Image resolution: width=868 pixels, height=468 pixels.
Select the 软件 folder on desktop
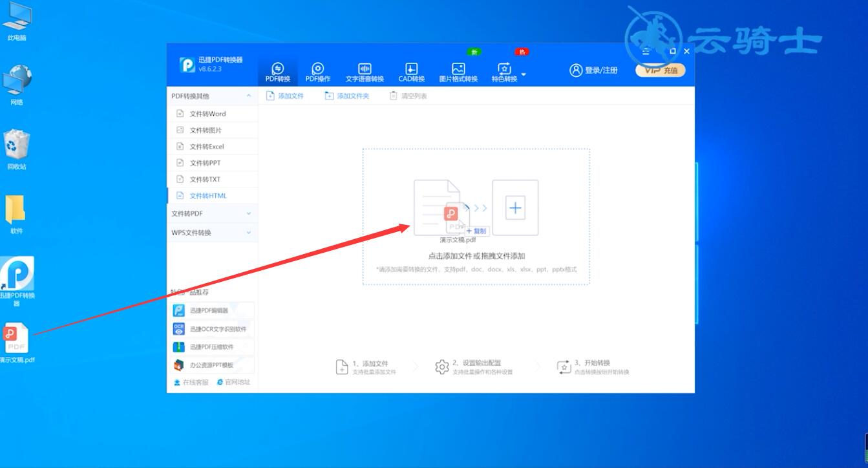pos(16,214)
